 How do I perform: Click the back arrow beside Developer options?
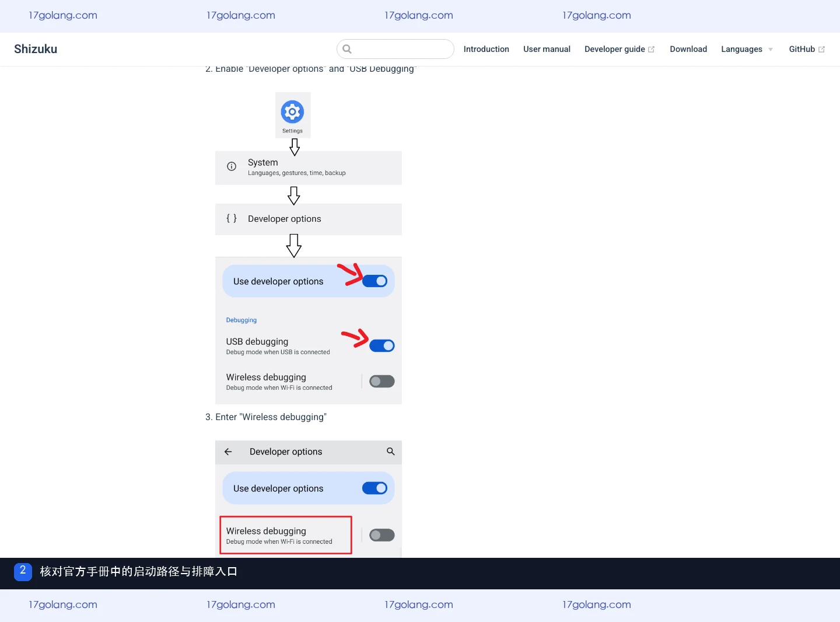pos(228,452)
